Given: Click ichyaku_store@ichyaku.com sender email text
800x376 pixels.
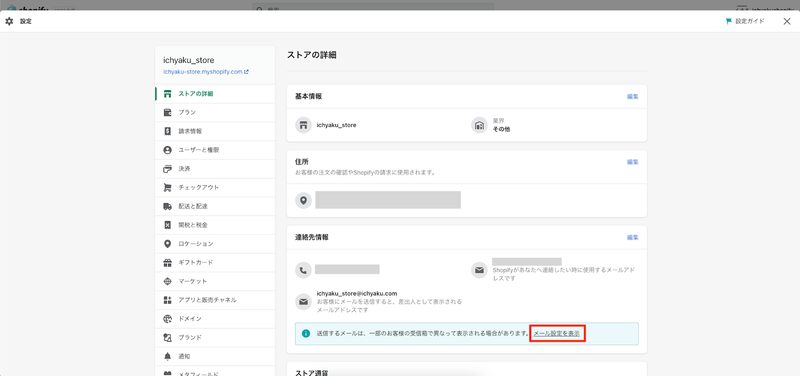Looking at the screenshot, I should [x=357, y=293].
